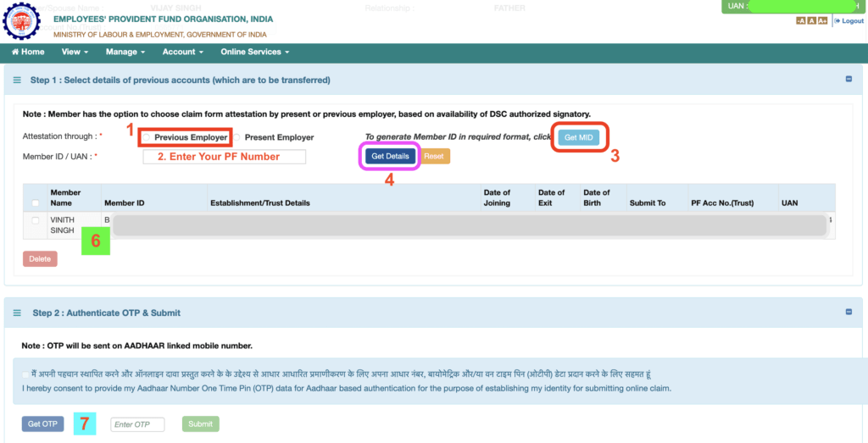
Task: Tick the Aadhaar consent checkbox
Action: (x=25, y=374)
